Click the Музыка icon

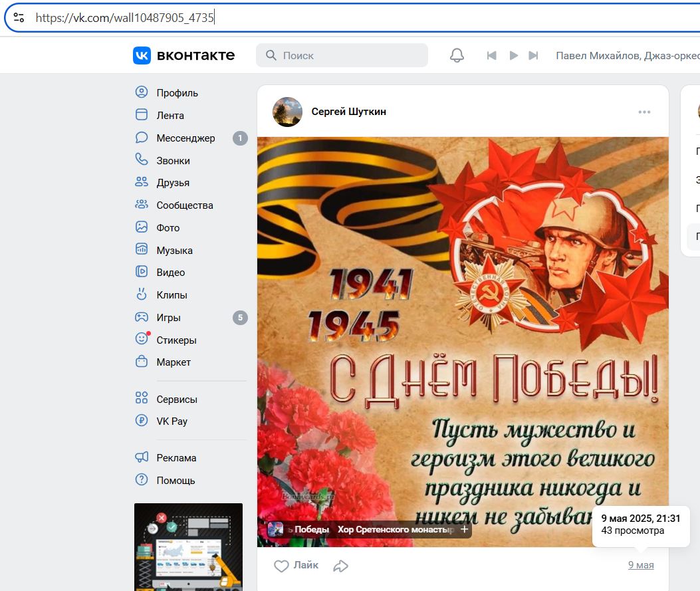click(142, 249)
